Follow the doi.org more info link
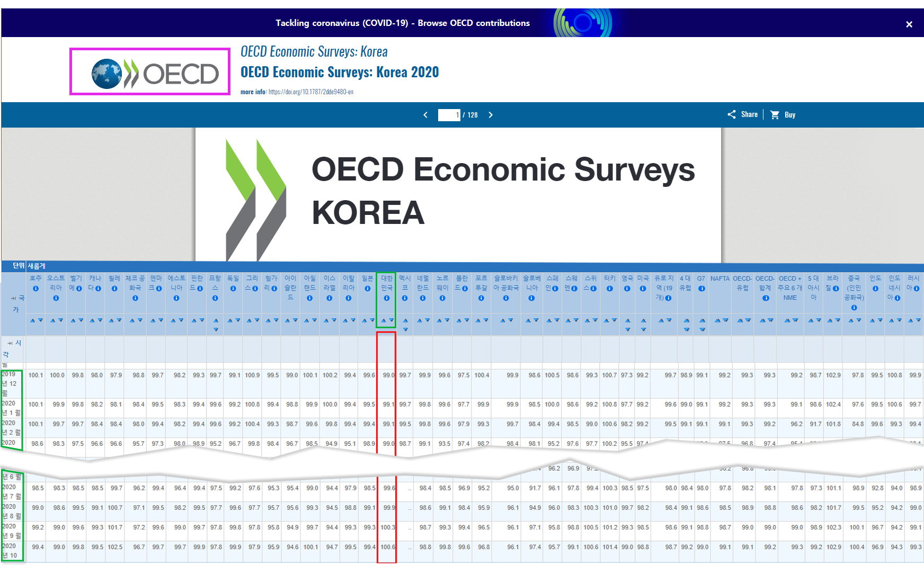Viewport: 924px width, 567px height. point(311,92)
